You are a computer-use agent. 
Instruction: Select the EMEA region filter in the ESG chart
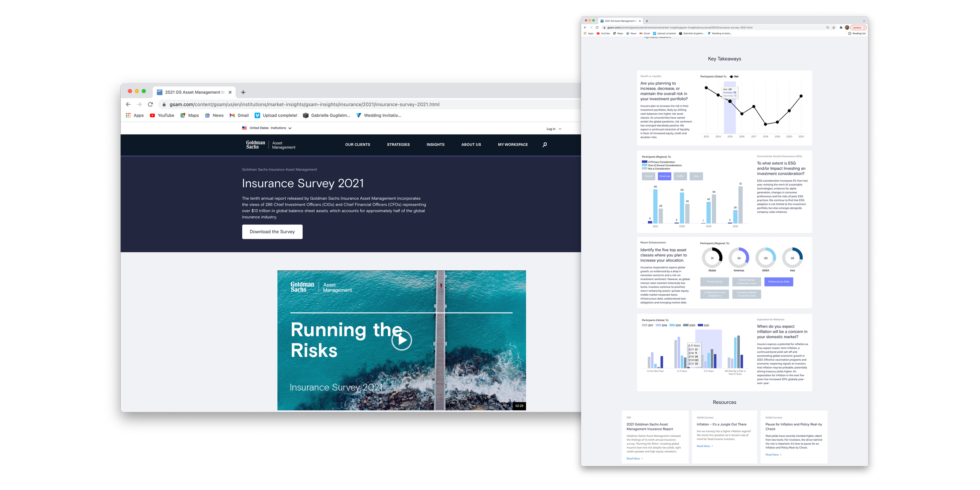coord(680,176)
